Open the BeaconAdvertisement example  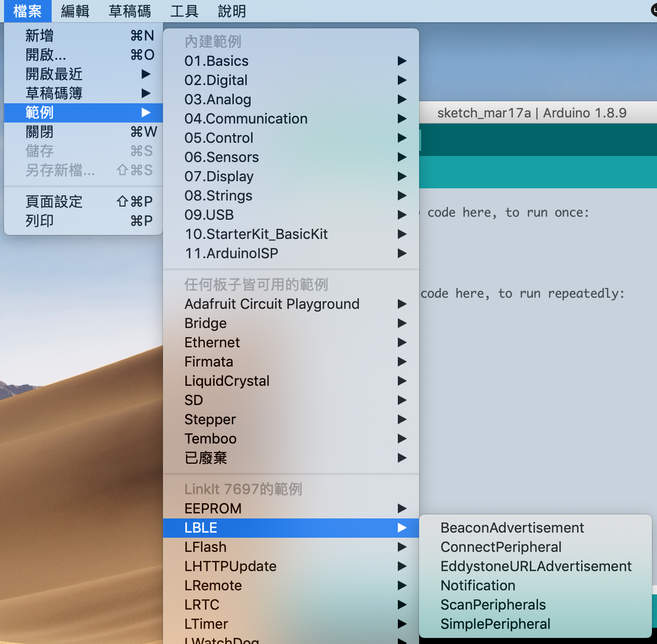[x=536, y=528]
